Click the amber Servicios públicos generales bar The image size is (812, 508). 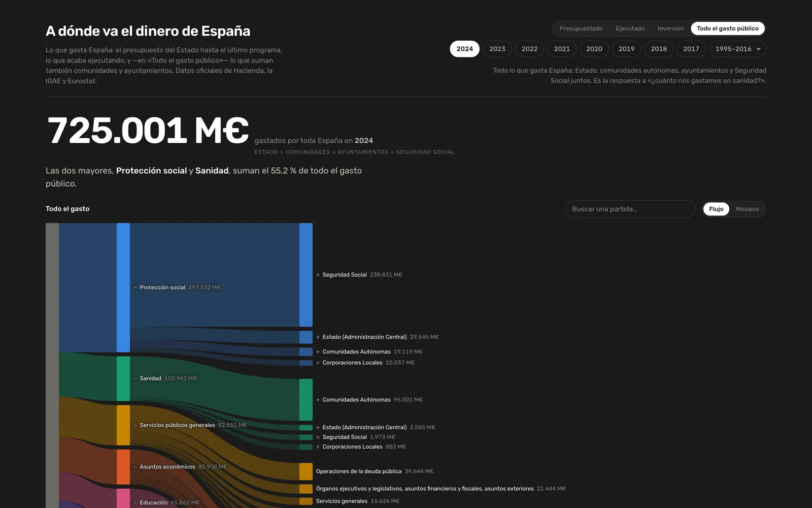[x=123, y=425]
